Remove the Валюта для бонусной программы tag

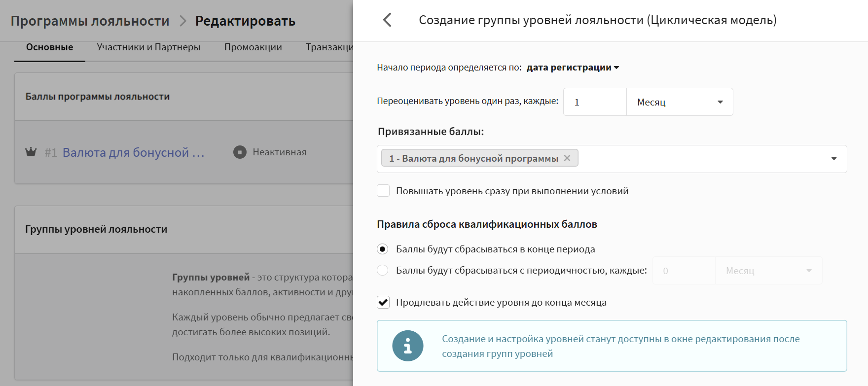tap(567, 158)
